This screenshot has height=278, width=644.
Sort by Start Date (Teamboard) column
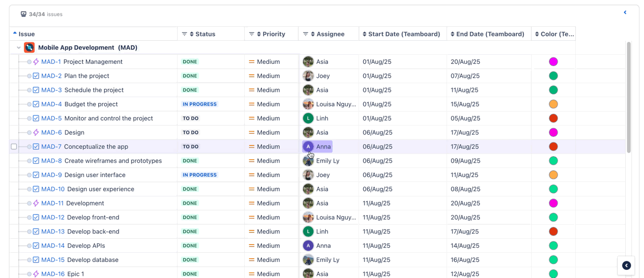(401, 34)
